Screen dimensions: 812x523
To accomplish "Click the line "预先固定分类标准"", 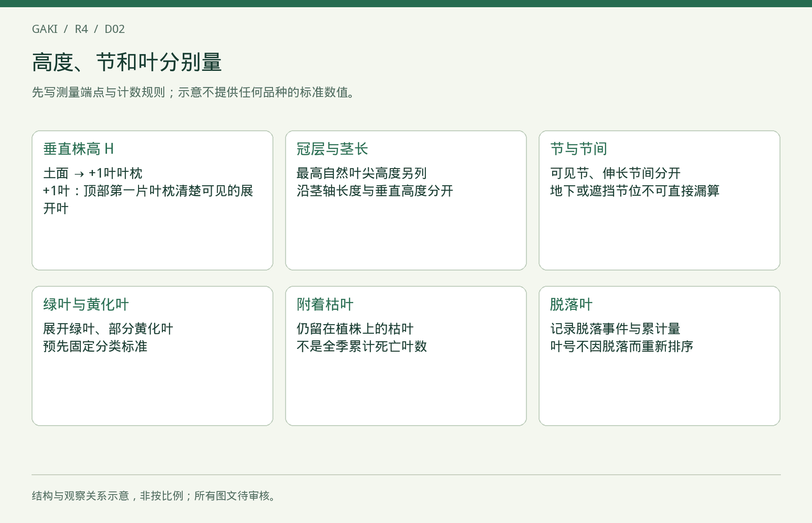I will (x=95, y=346).
